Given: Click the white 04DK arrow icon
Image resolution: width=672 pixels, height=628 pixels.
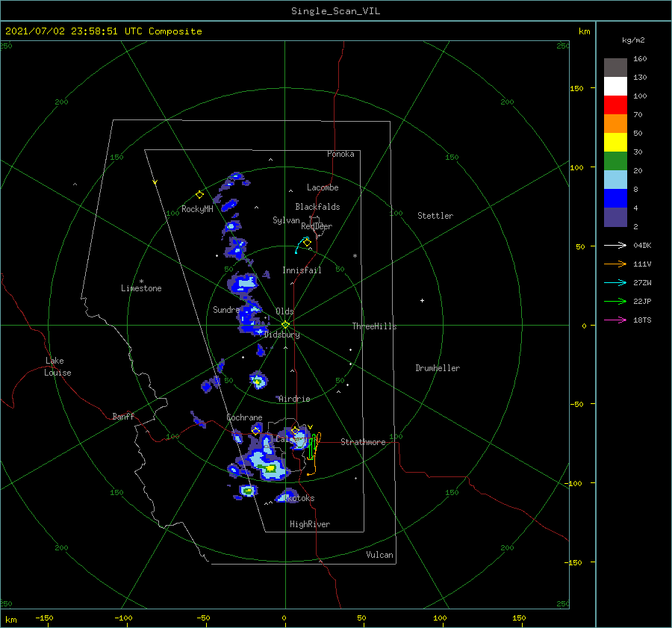Looking at the screenshot, I should 615,245.
